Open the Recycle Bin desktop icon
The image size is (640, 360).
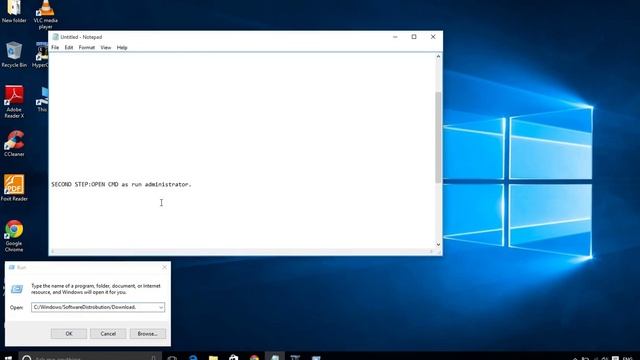[14, 54]
